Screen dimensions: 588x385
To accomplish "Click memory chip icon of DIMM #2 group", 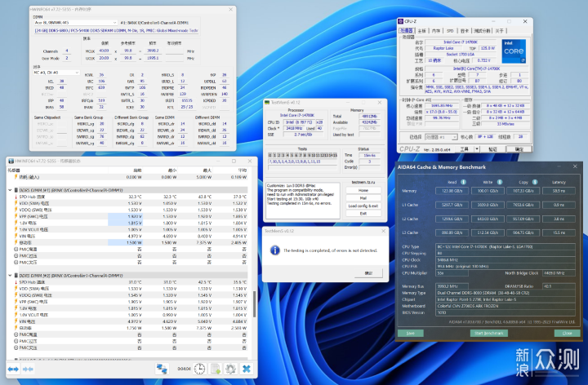I will point(16,275).
